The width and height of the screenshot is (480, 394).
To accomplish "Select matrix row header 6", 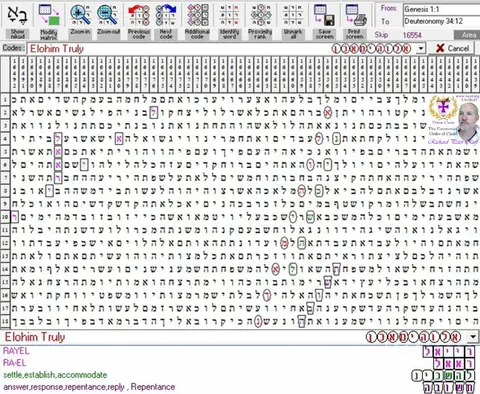I will point(5,165).
